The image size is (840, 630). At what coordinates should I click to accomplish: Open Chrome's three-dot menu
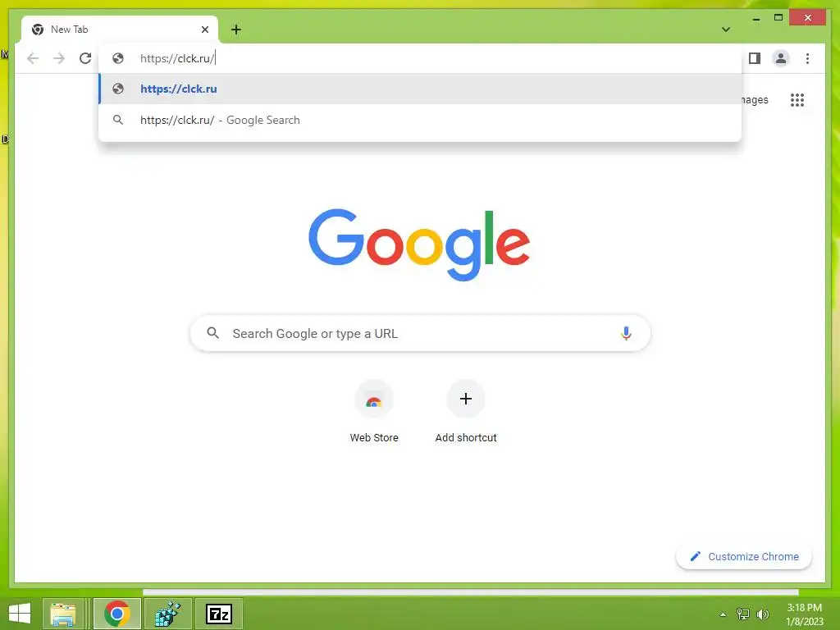[x=807, y=58]
